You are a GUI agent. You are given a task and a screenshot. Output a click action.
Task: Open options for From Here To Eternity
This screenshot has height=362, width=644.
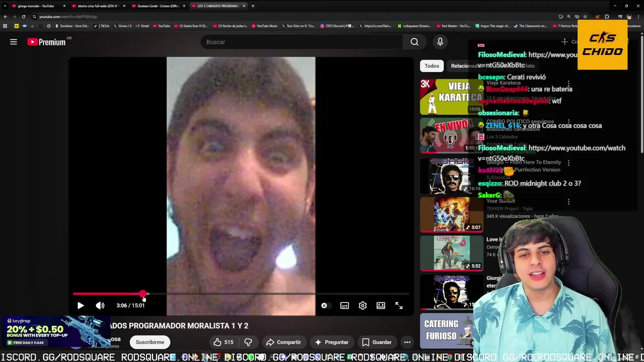click(x=569, y=163)
